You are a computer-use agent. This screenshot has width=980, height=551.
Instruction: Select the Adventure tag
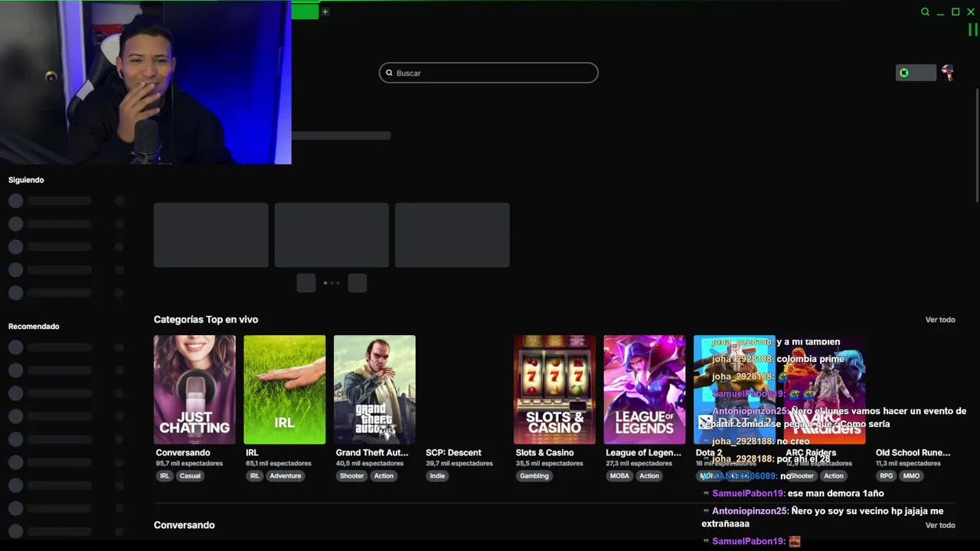pos(286,476)
